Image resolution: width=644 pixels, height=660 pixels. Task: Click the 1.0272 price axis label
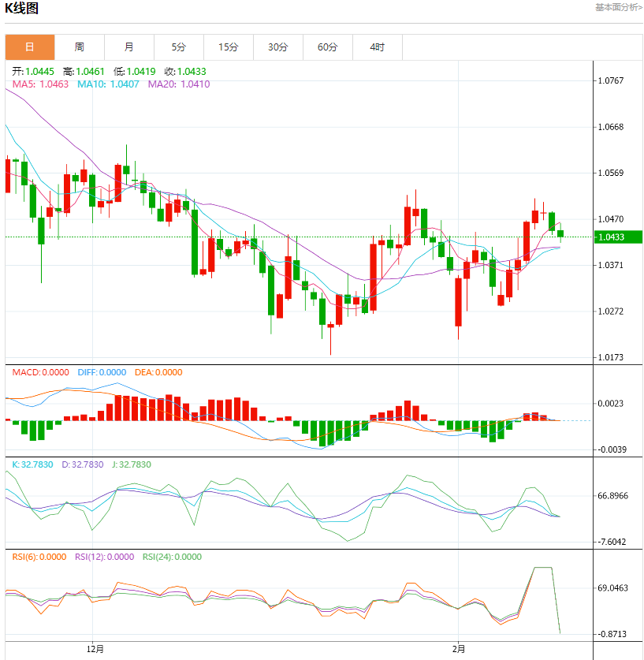611,311
